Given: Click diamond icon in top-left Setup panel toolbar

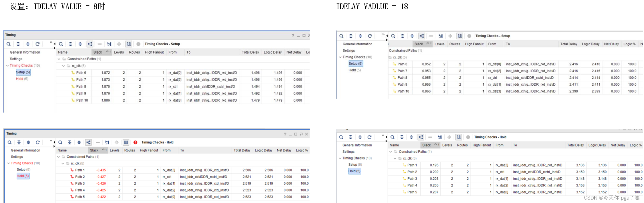Looking at the screenshot, I should click(119, 44).
